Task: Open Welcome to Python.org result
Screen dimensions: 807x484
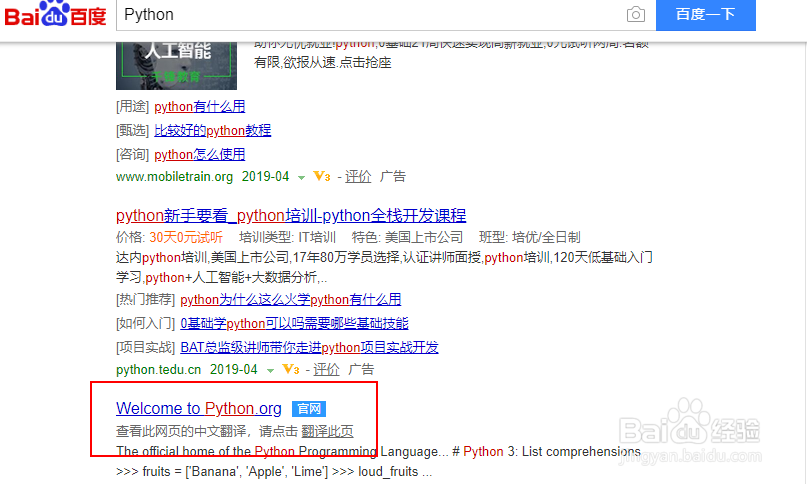Action: (x=199, y=408)
